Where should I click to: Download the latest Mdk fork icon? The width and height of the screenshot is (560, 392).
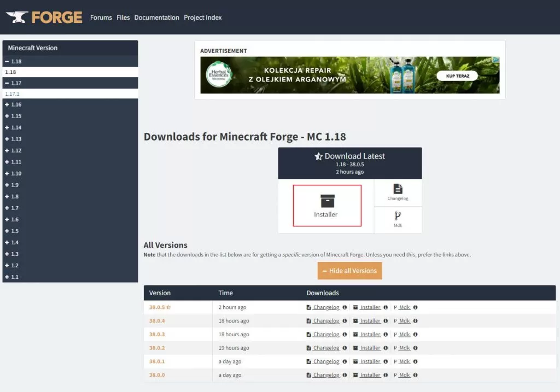pyautogui.click(x=398, y=215)
